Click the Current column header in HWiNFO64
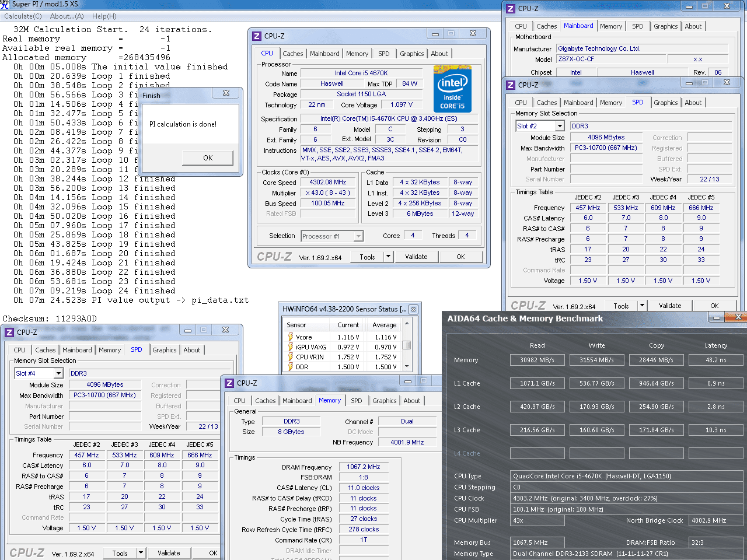Screen dimensions: 747x560 348,325
